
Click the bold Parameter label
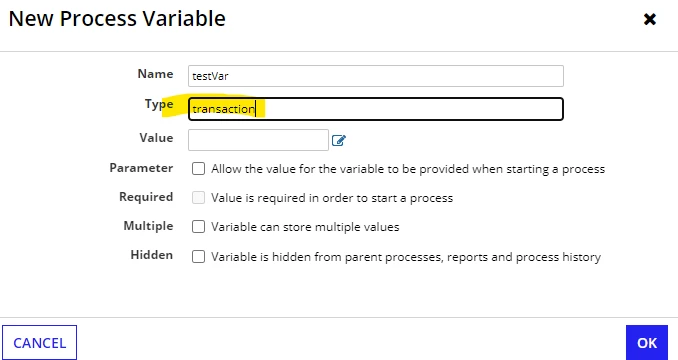coord(141,168)
